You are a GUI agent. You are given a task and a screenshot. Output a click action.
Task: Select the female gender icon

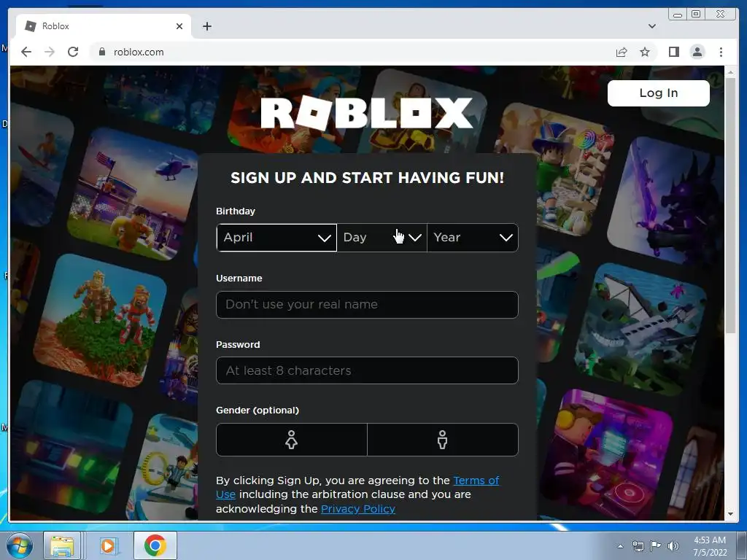[x=292, y=440]
